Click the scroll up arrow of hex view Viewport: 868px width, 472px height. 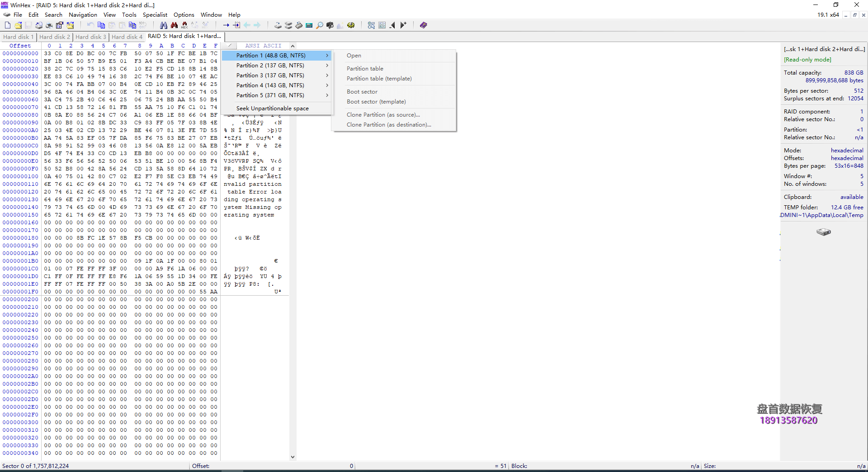point(292,46)
